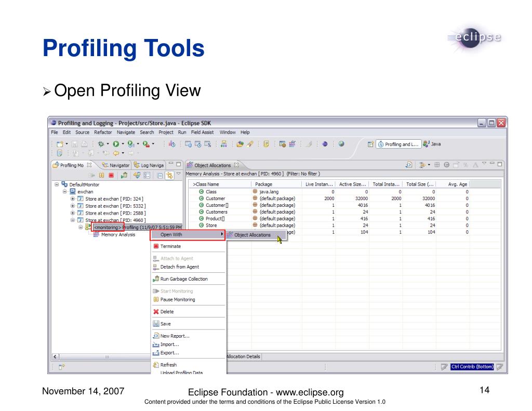Click the Debug bug icon
The width and height of the screenshot is (532, 411).
[x=101, y=144]
